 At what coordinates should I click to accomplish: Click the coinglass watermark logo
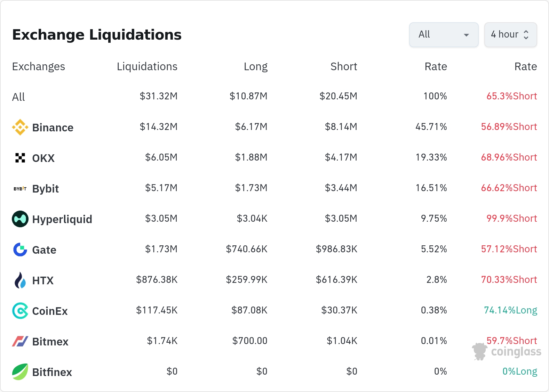(x=507, y=351)
